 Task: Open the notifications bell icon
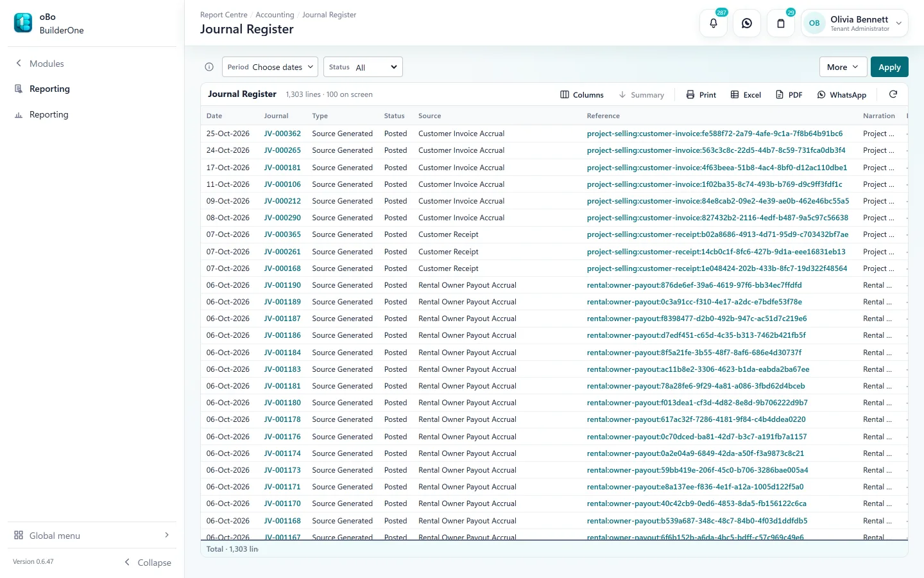click(x=714, y=23)
